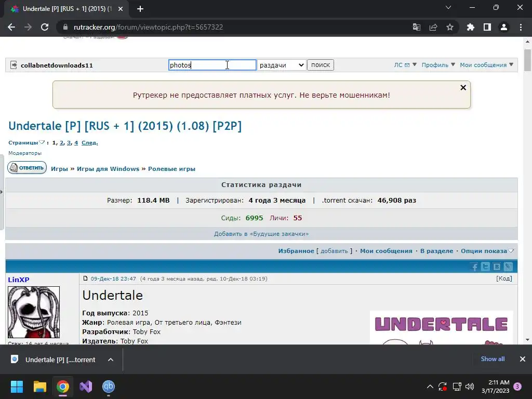Viewport: 532px width, 399px height.
Task: Bookmark this tab star icon
Action: click(x=449, y=27)
